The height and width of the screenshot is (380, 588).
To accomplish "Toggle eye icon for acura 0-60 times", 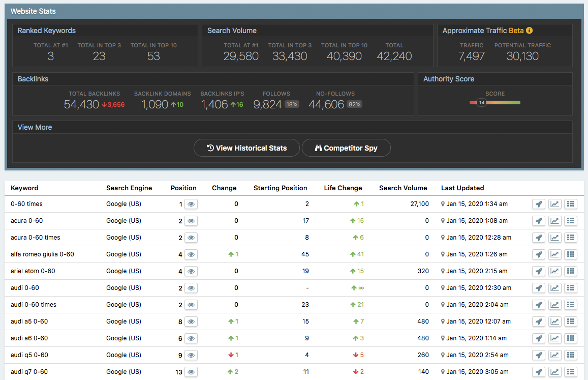I will 191,238.
